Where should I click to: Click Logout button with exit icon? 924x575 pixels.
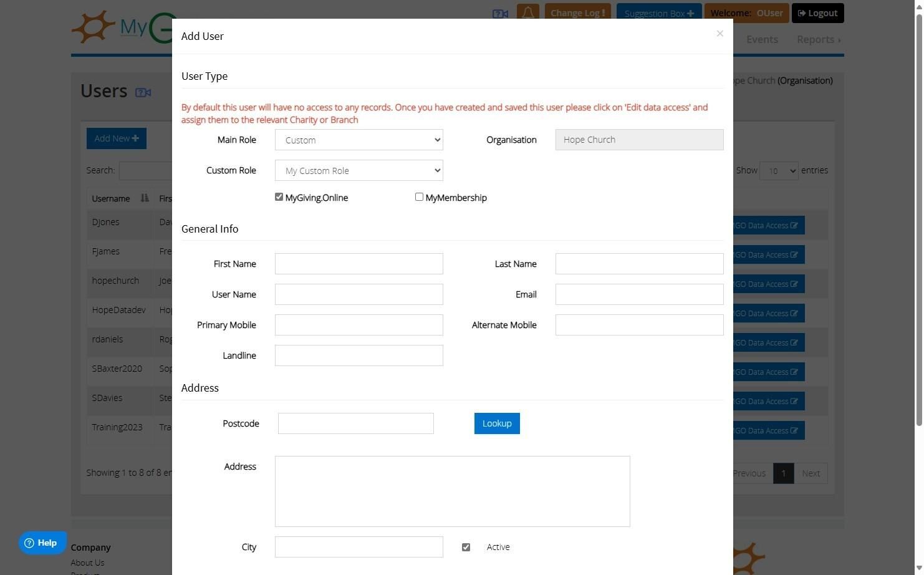817,13
